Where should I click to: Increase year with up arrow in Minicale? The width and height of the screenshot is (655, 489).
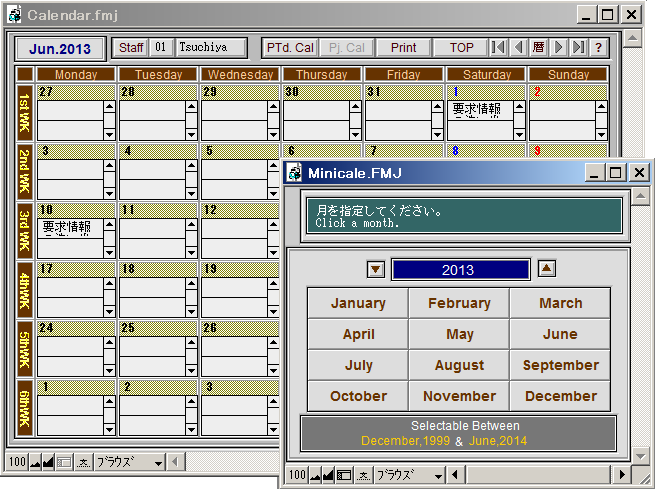[546, 268]
